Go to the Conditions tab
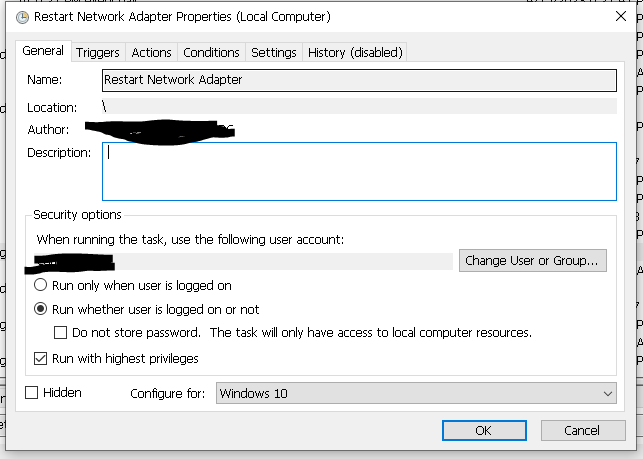Image resolution: width=643 pixels, height=459 pixels. coord(211,53)
